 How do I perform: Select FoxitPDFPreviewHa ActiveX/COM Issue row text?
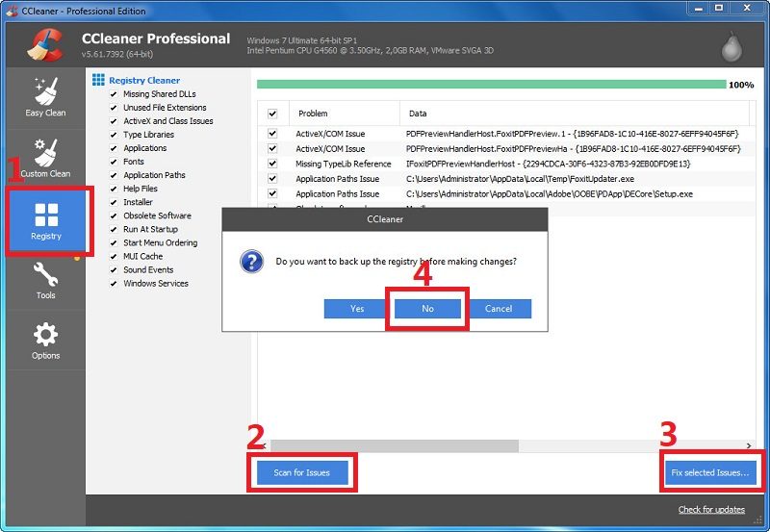330,149
